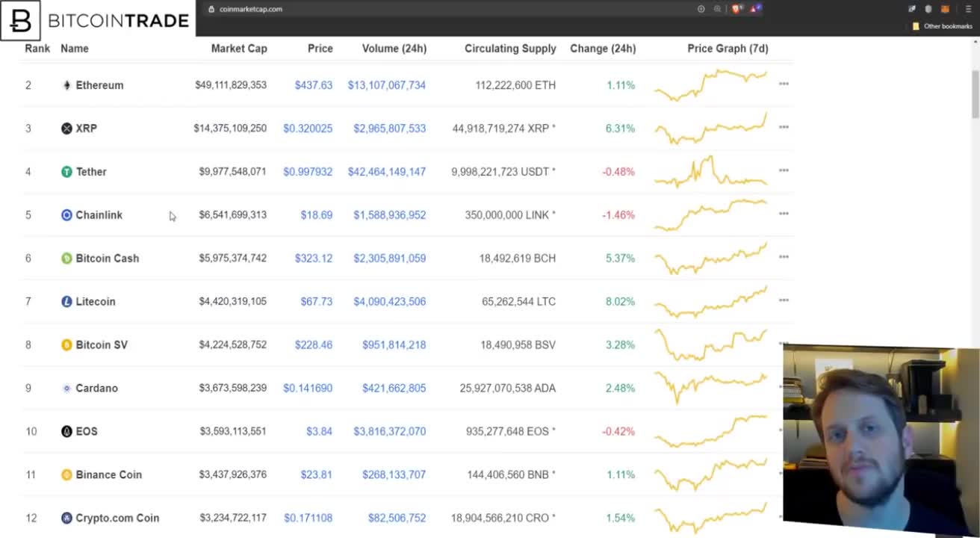Open Other bookmarks folder
Viewport: 980px width, 538px height.
pyautogui.click(x=943, y=26)
